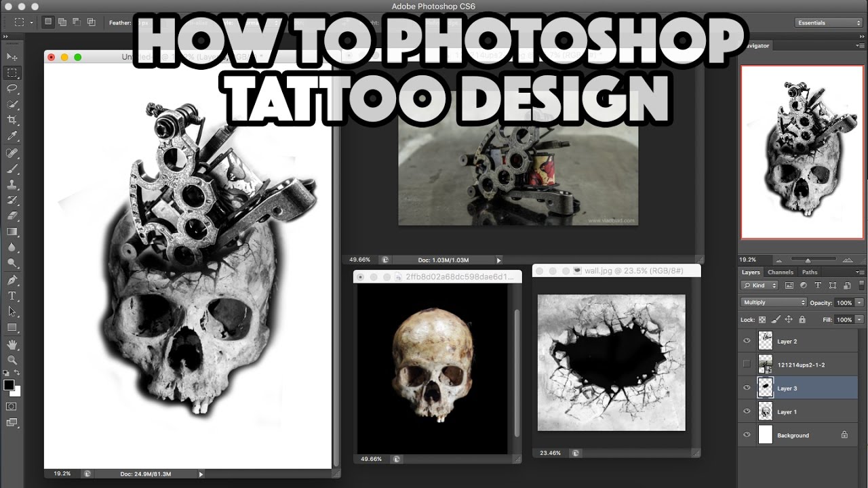Image resolution: width=868 pixels, height=488 pixels.
Task: Enable Subtract from selection mode
Action: [x=77, y=22]
